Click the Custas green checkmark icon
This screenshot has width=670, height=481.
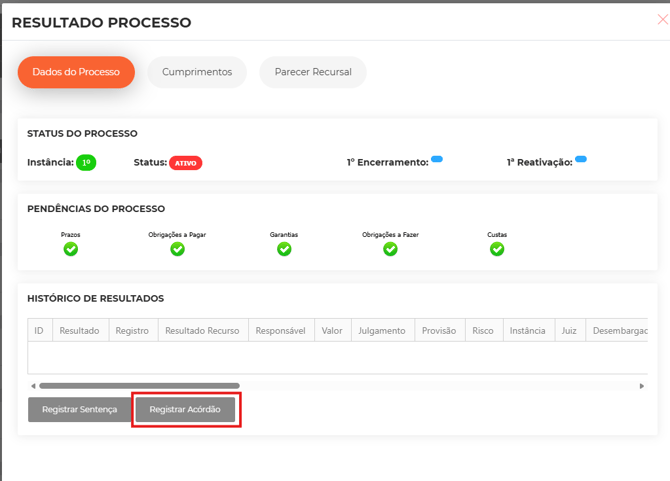[x=497, y=249]
